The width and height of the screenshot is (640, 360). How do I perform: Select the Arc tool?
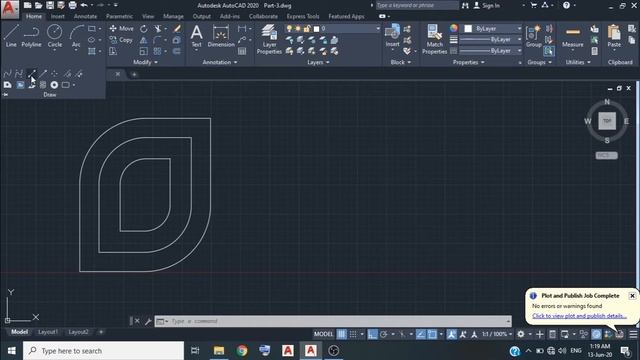[76, 36]
